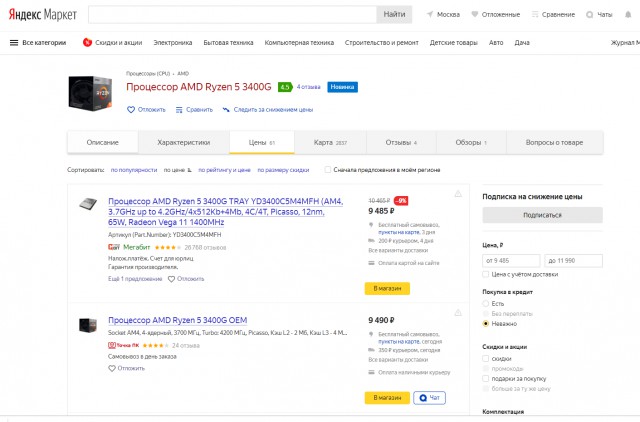Sort offers по размеру скидки

point(283,170)
